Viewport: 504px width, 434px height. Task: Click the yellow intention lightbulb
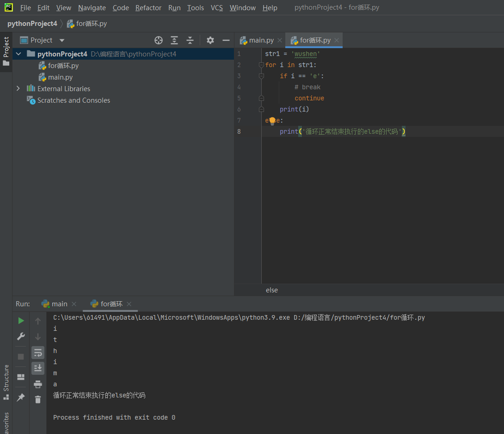[272, 121]
